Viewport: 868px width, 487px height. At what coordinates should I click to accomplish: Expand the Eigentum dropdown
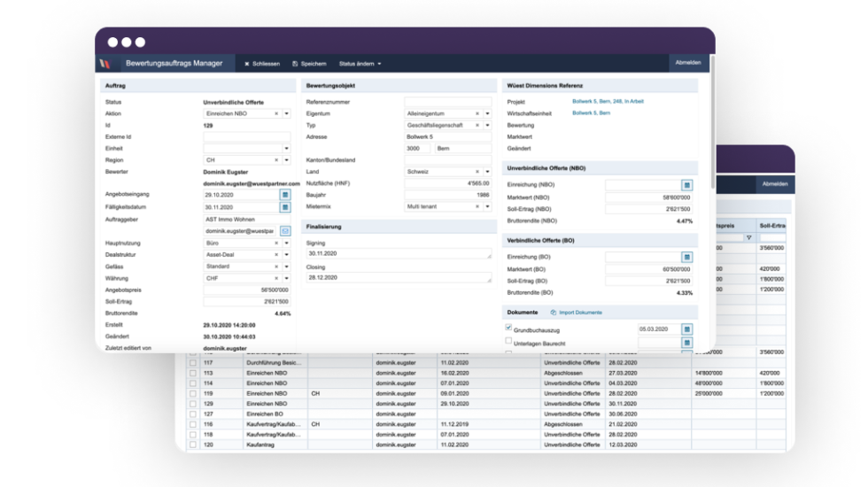pos(487,114)
